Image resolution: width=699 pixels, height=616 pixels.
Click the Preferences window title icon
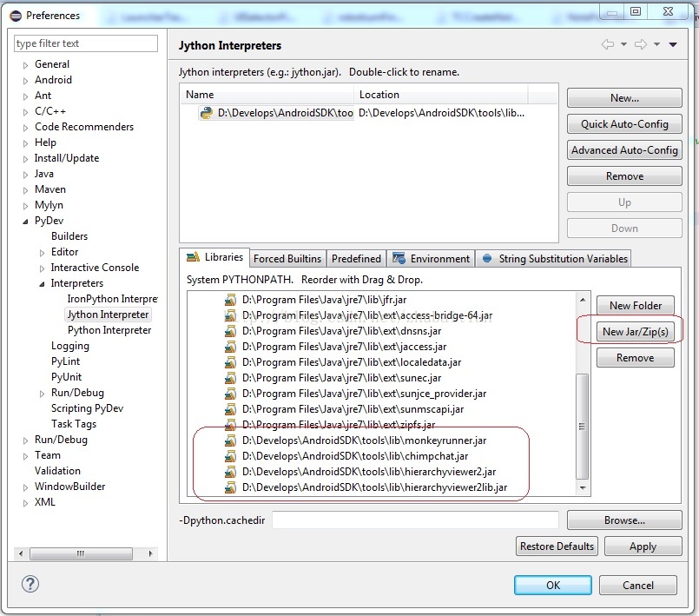coord(16,16)
